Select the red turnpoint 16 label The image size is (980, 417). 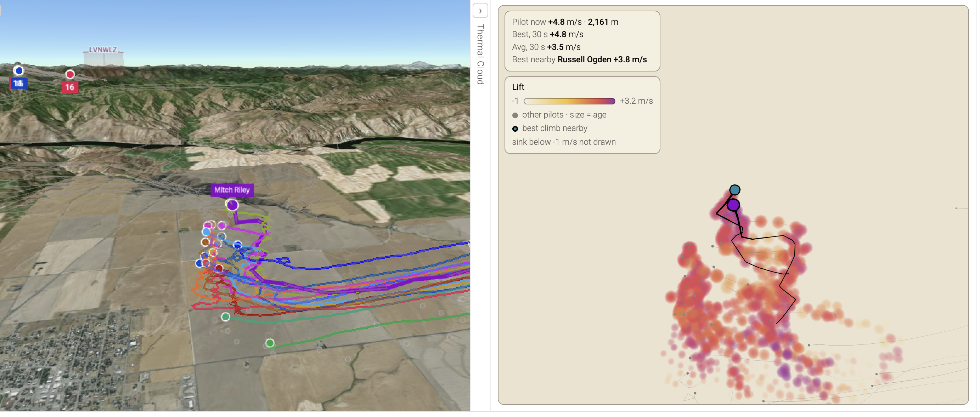[x=69, y=87]
